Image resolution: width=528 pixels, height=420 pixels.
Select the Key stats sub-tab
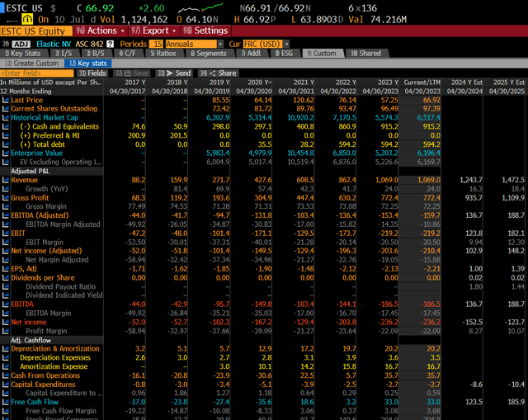pos(88,64)
